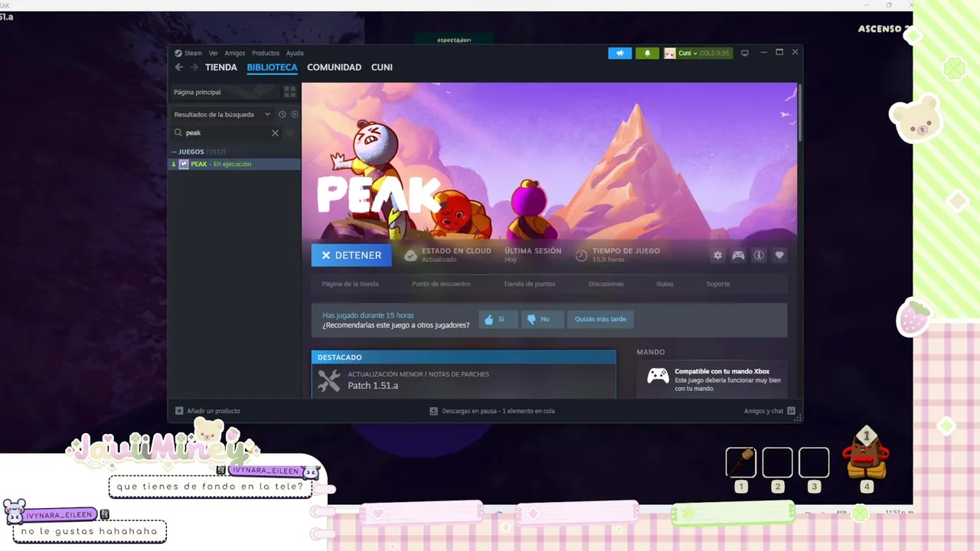Open game settings gear icon
The width and height of the screenshot is (980, 551).
point(717,256)
